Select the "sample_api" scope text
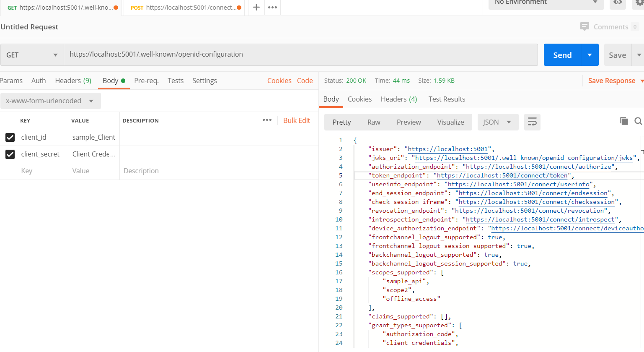 pyautogui.click(x=404, y=281)
